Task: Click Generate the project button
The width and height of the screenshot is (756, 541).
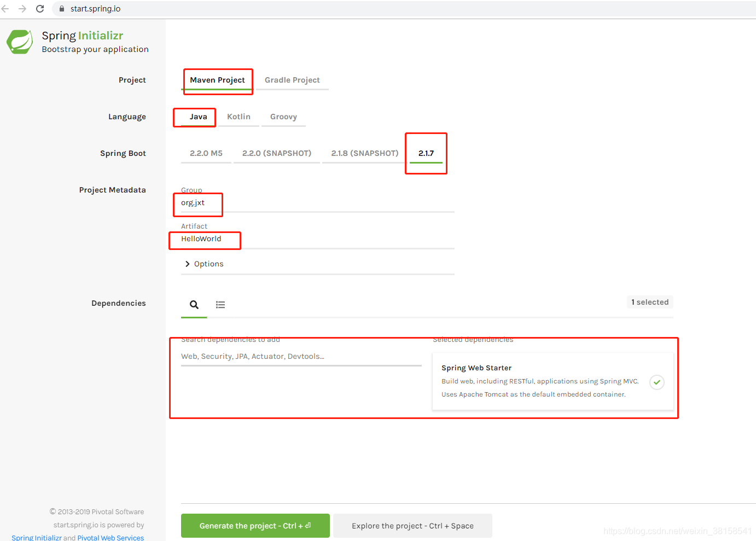Action: (255, 526)
